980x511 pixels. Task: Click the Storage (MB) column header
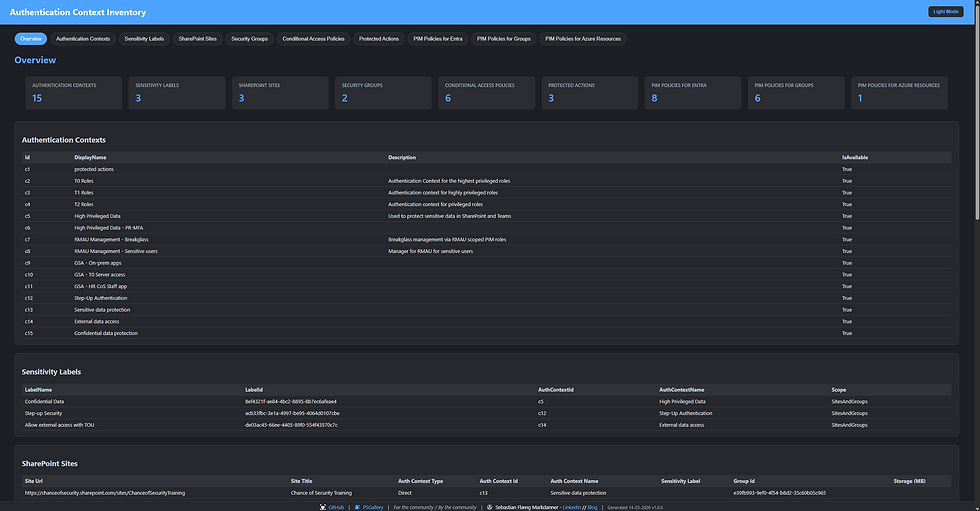[x=909, y=482]
